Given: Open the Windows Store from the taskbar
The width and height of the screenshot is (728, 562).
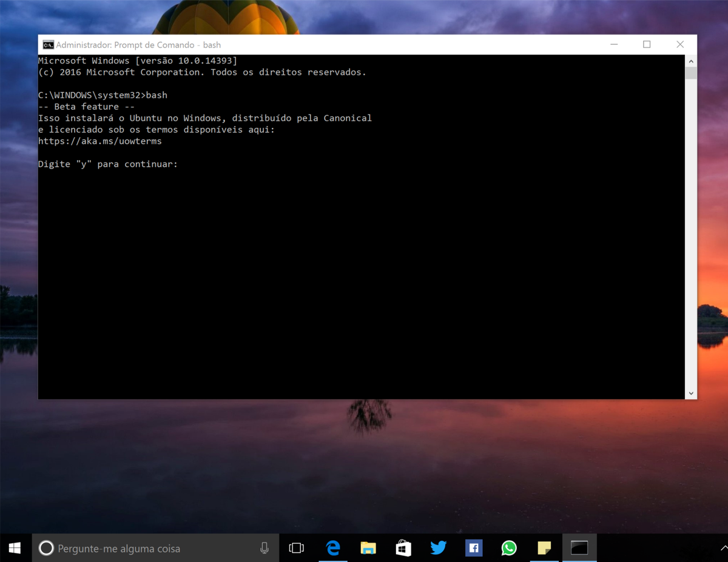Looking at the screenshot, I should (x=403, y=548).
